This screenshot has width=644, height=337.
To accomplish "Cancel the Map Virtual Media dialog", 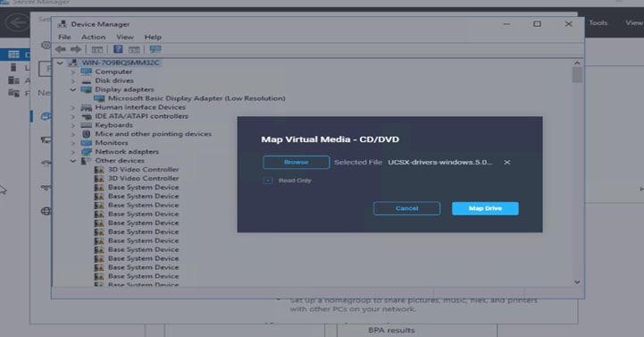I will click(406, 208).
